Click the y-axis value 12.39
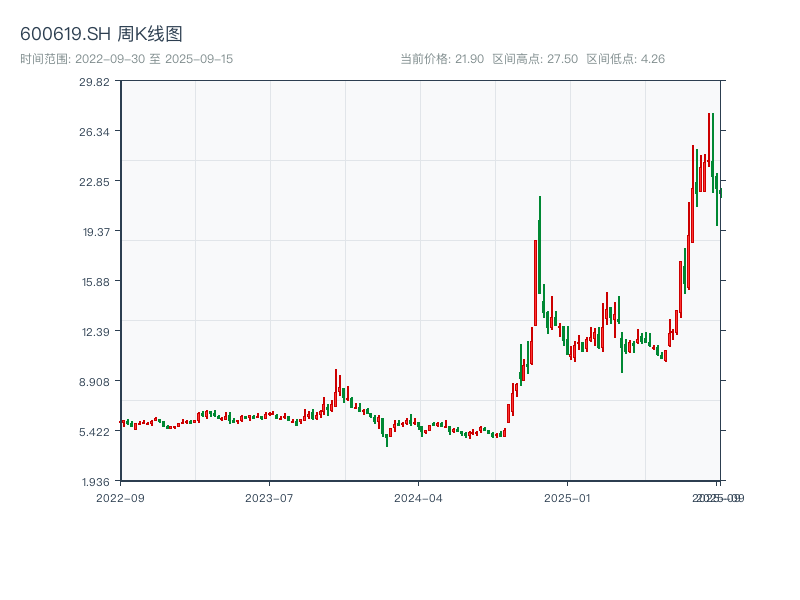Viewport: 800px width, 600px height. 96,332
